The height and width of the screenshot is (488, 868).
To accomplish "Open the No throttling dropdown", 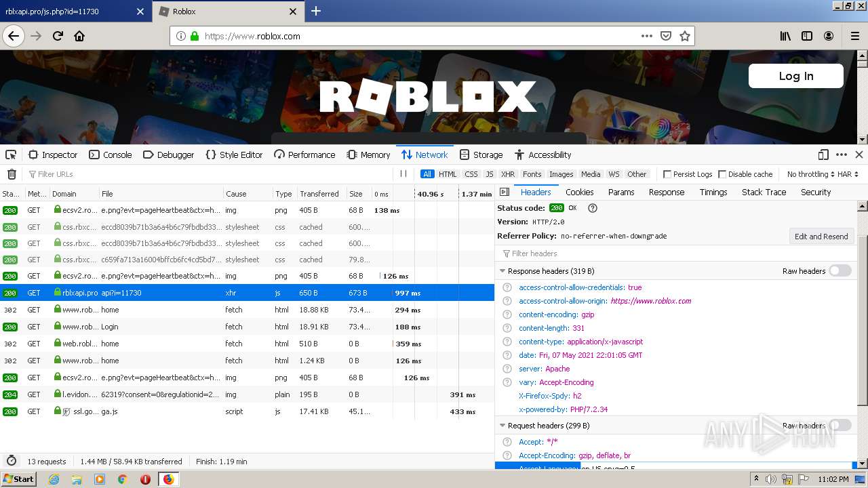I will click(811, 174).
